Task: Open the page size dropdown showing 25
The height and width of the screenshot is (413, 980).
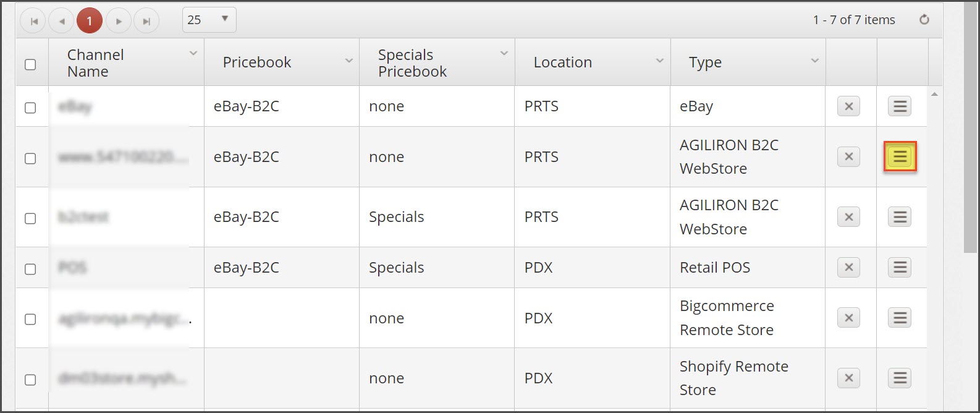Action: click(x=209, y=20)
